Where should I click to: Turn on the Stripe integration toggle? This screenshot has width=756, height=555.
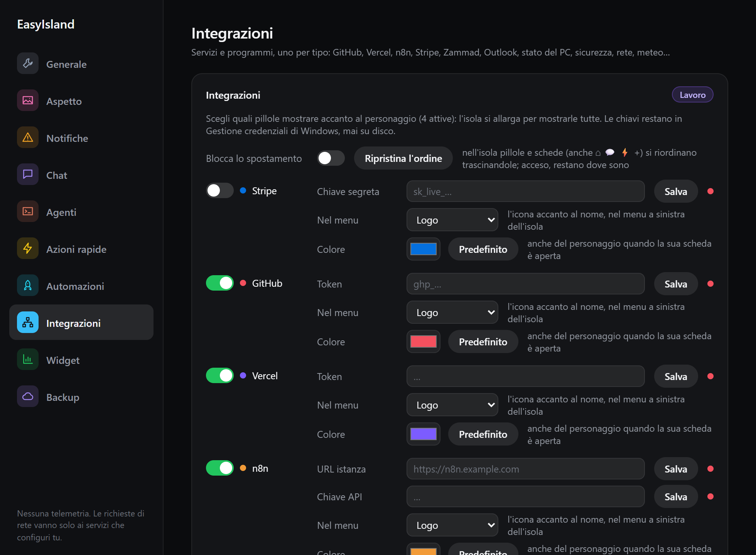pyautogui.click(x=220, y=190)
